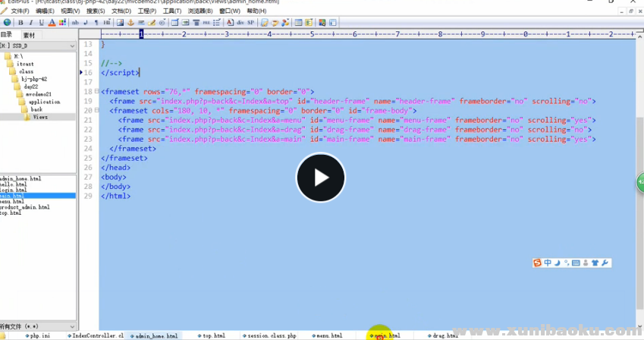This screenshot has width=644, height=340.
Task: Switch to the top.html document tab
Action: (x=213, y=335)
